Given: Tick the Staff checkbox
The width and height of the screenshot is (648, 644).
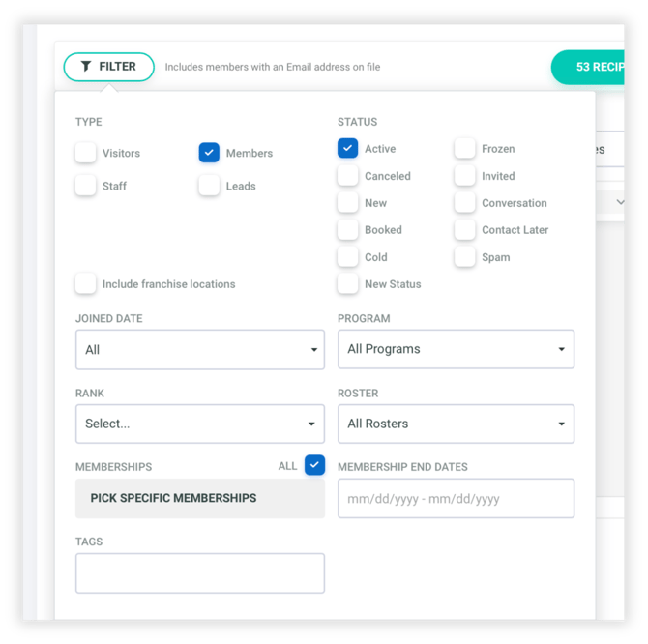Looking at the screenshot, I should pos(86,186).
